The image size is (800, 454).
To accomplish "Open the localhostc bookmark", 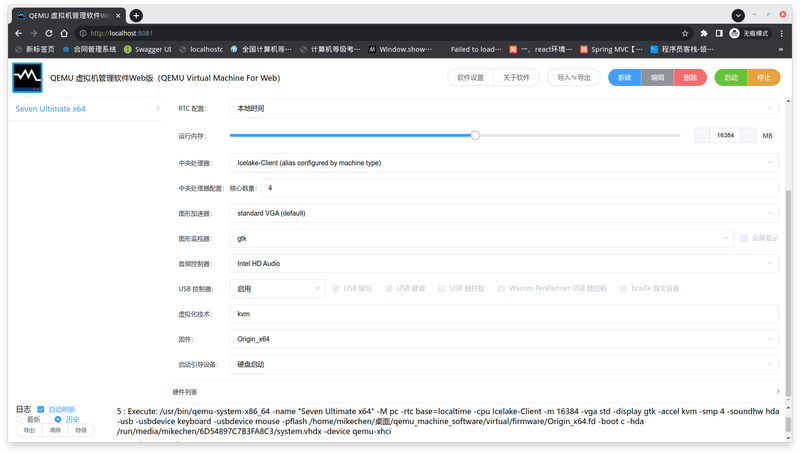I will [x=201, y=49].
